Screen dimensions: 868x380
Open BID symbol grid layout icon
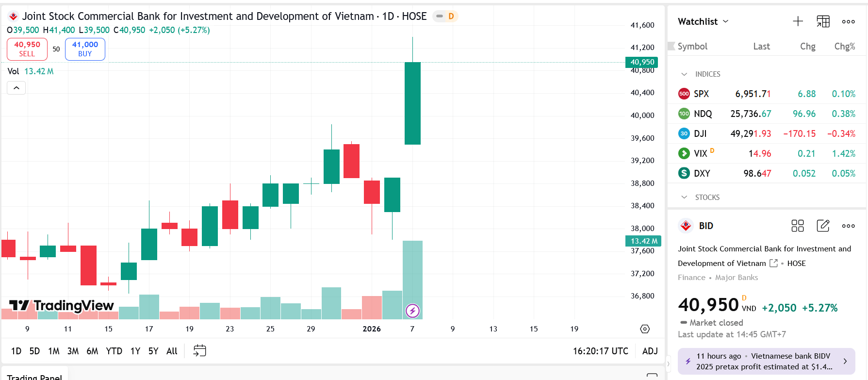click(797, 226)
